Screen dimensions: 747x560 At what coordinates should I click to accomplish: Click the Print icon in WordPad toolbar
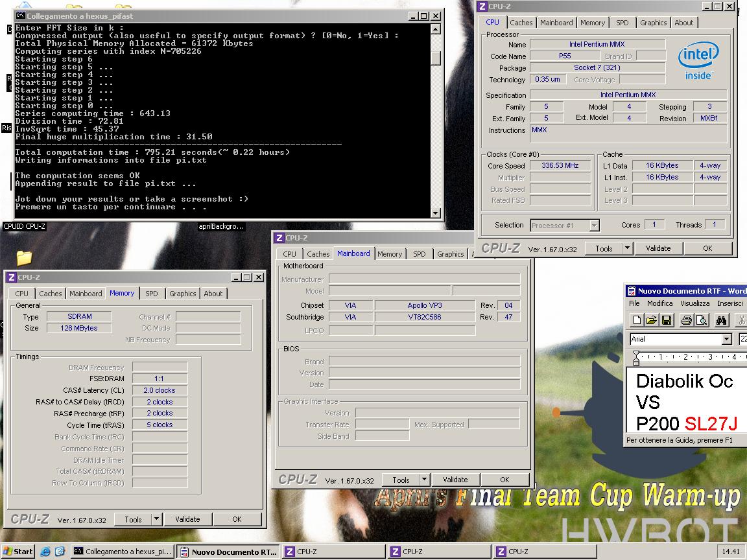coord(686,320)
